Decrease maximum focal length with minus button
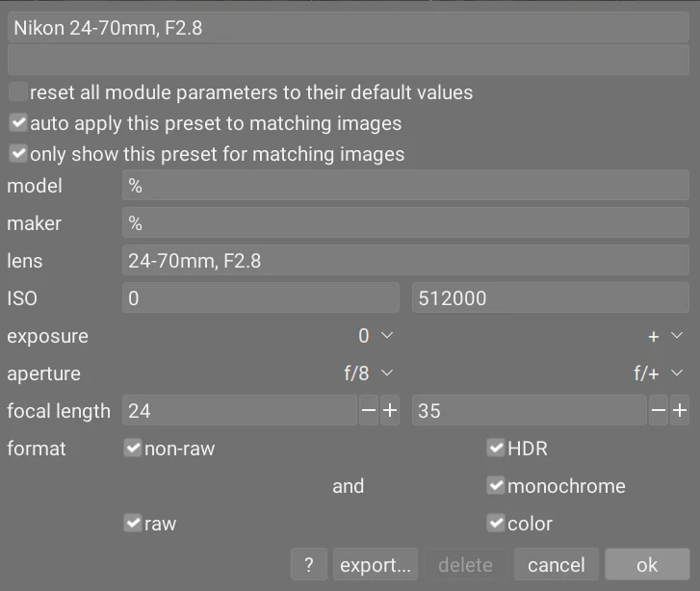This screenshot has height=591, width=700. pyautogui.click(x=659, y=410)
